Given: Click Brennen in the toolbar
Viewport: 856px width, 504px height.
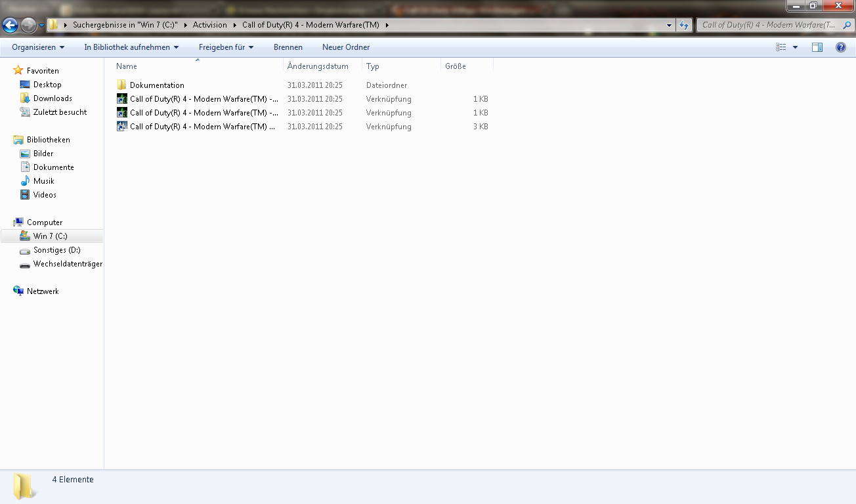Looking at the screenshot, I should tap(288, 47).
